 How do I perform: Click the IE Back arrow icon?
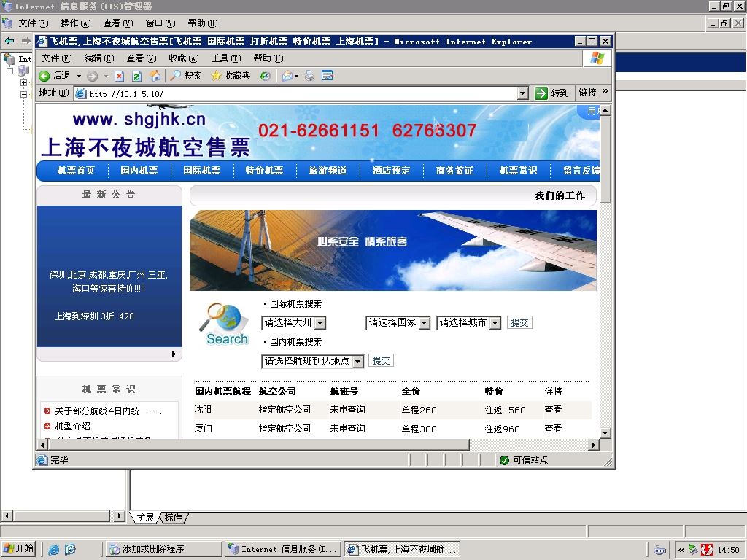click(x=44, y=76)
